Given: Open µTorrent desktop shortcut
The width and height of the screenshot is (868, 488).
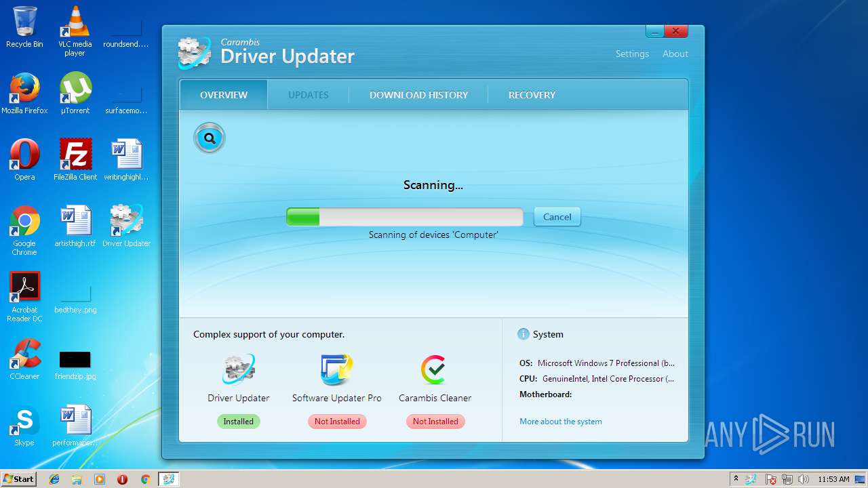Looking at the screenshot, I should (75, 94).
